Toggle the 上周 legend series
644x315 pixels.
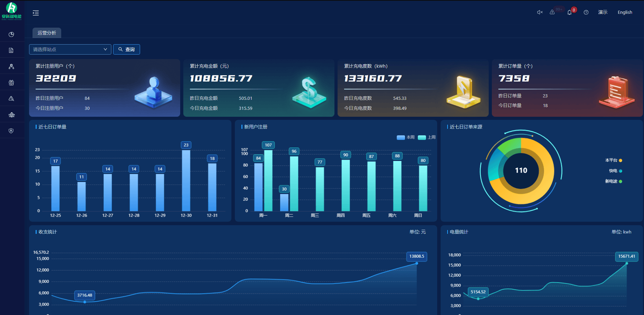point(427,137)
